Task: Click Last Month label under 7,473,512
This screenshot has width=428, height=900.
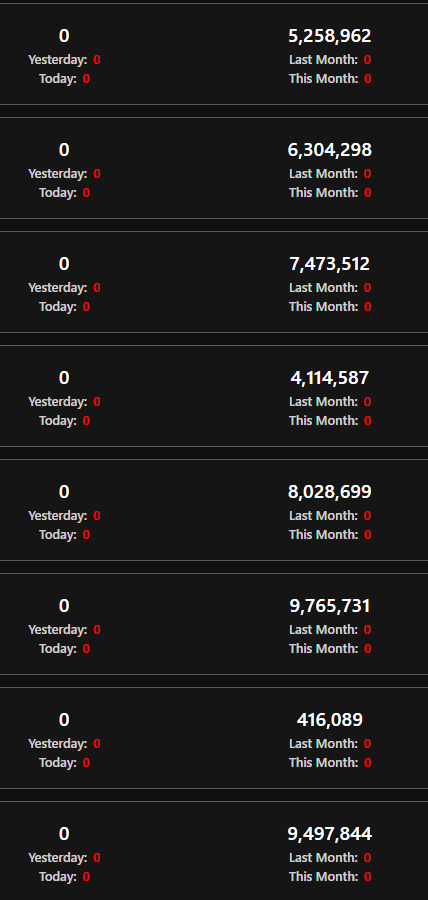Action: tap(324, 288)
